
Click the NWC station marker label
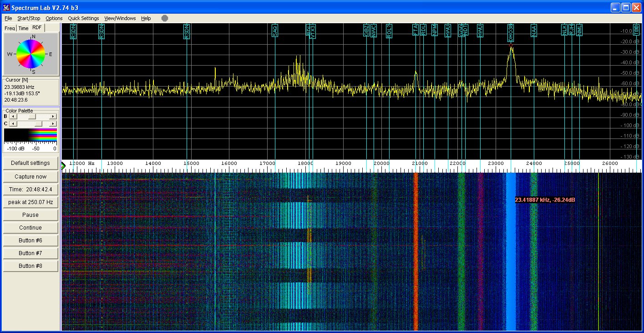coord(374,31)
